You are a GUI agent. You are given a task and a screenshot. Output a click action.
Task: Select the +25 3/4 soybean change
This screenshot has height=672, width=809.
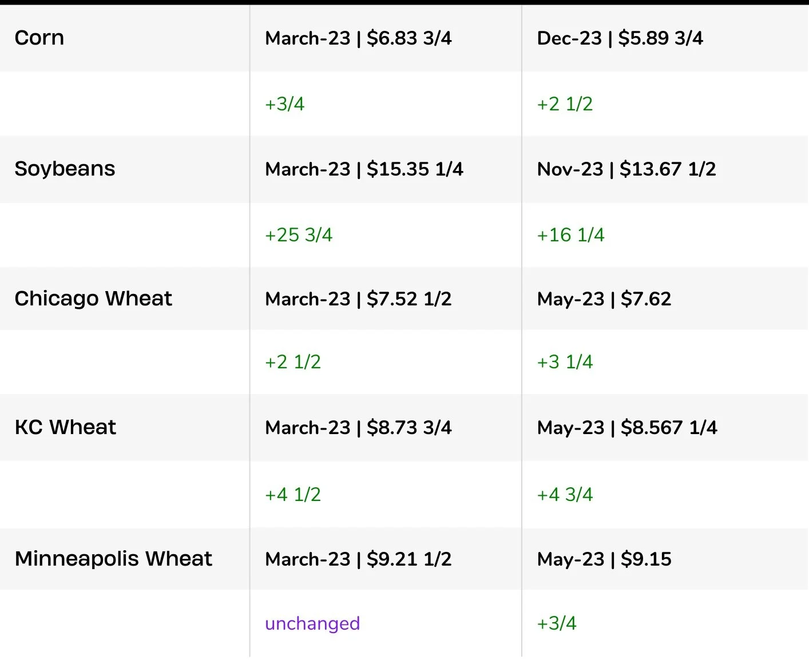tap(299, 235)
